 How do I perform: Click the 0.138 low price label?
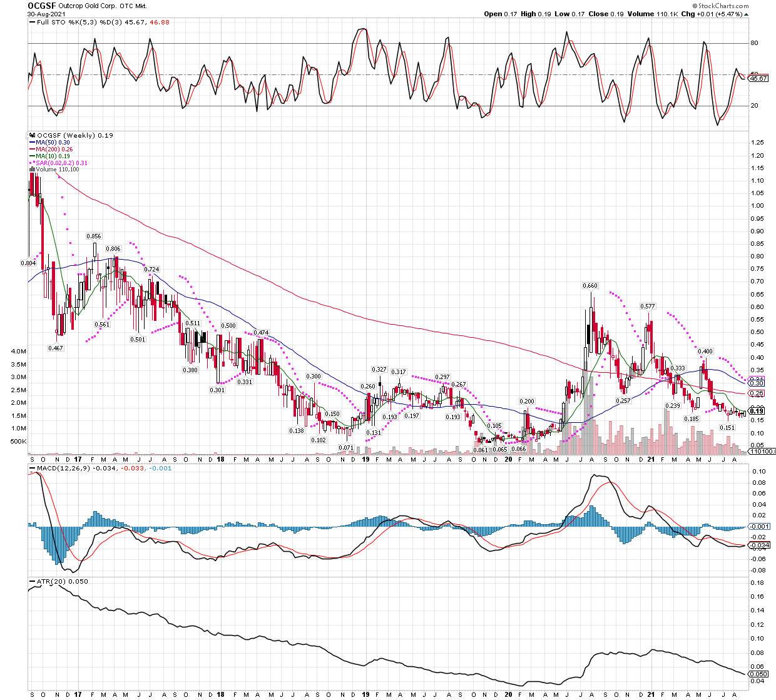(297, 431)
